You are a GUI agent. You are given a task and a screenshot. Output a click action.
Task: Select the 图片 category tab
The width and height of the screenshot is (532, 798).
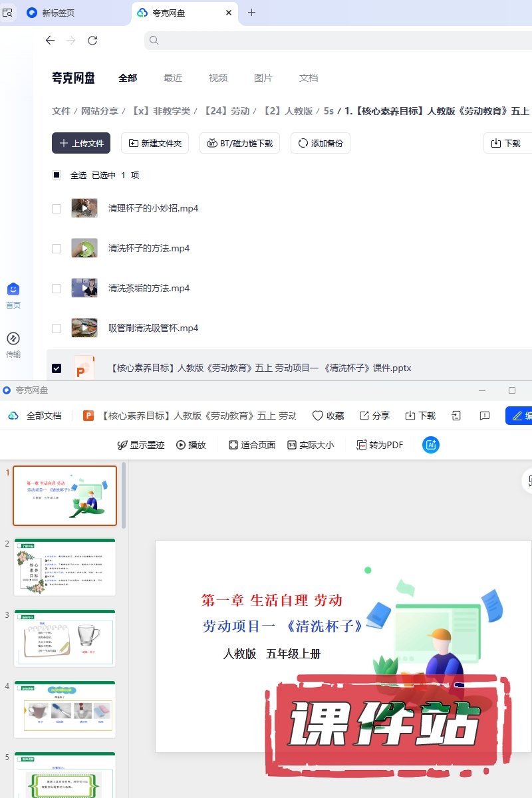[x=263, y=78]
